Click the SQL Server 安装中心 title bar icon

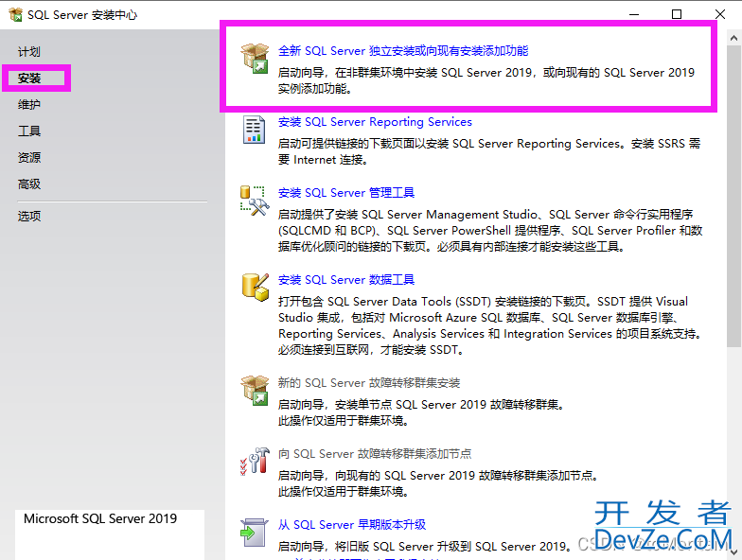tap(15, 15)
